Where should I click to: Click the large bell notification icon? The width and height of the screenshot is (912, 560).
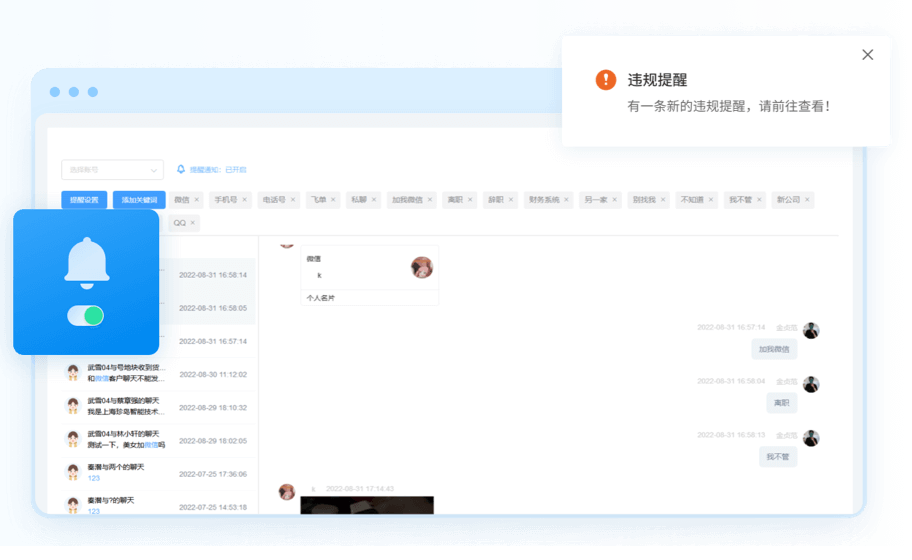[86, 261]
